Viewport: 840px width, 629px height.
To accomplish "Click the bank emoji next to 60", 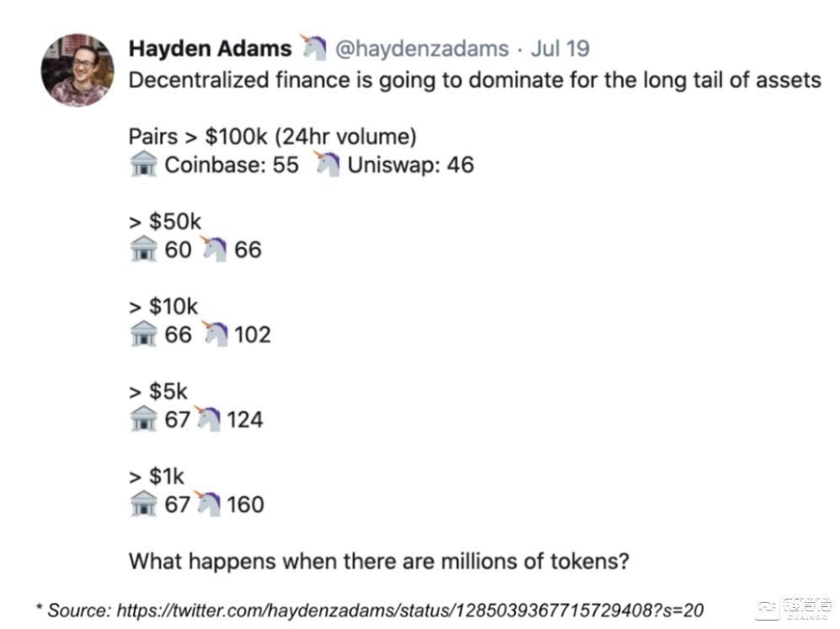I will (x=143, y=249).
